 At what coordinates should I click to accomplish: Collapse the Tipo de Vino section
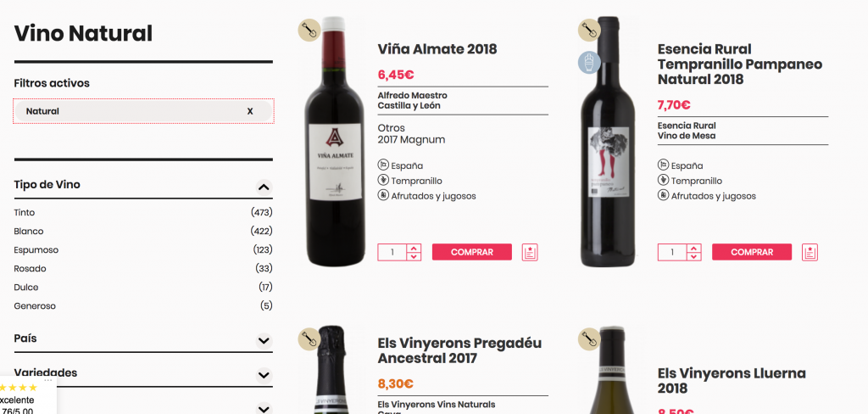(x=264, y=187)
